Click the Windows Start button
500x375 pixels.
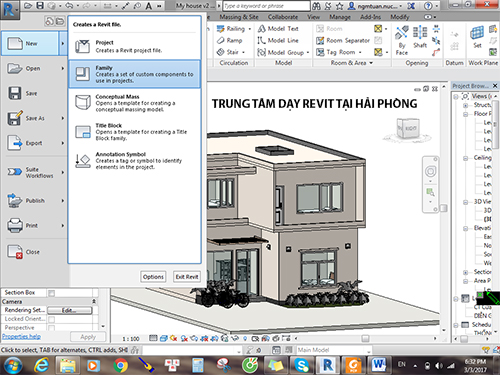13,365
